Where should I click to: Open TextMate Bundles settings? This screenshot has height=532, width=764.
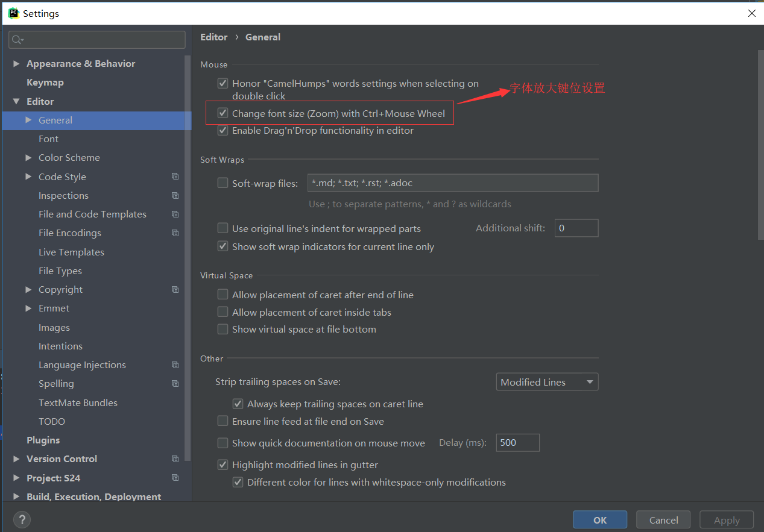[78, 402]
